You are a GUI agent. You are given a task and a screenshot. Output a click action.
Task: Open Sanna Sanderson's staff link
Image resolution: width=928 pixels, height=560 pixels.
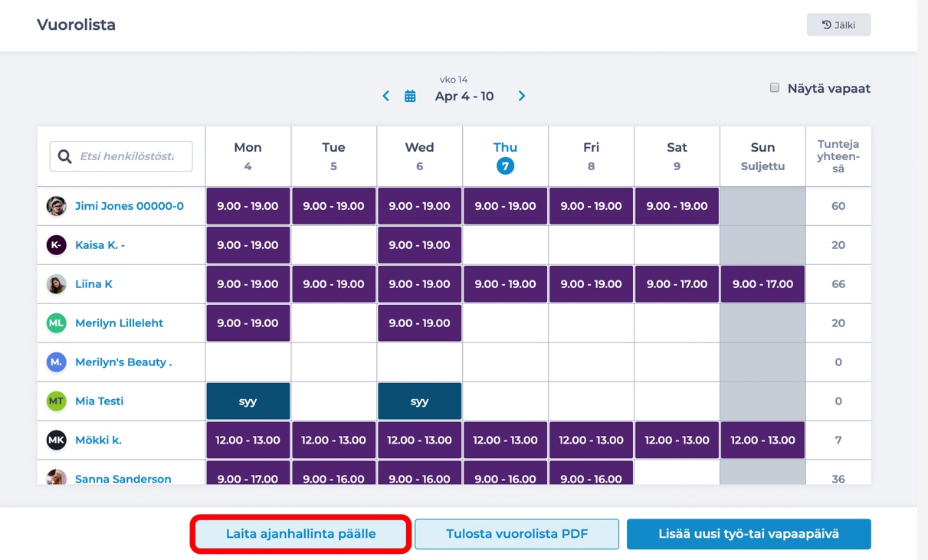tap(123, 478)
